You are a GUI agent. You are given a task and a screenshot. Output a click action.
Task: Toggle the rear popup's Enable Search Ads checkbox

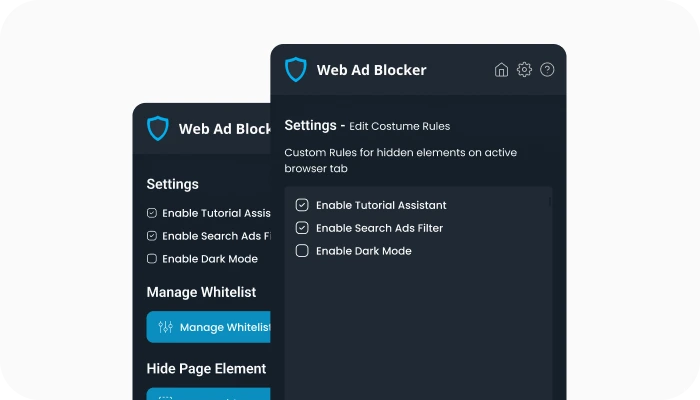[152, 236]
